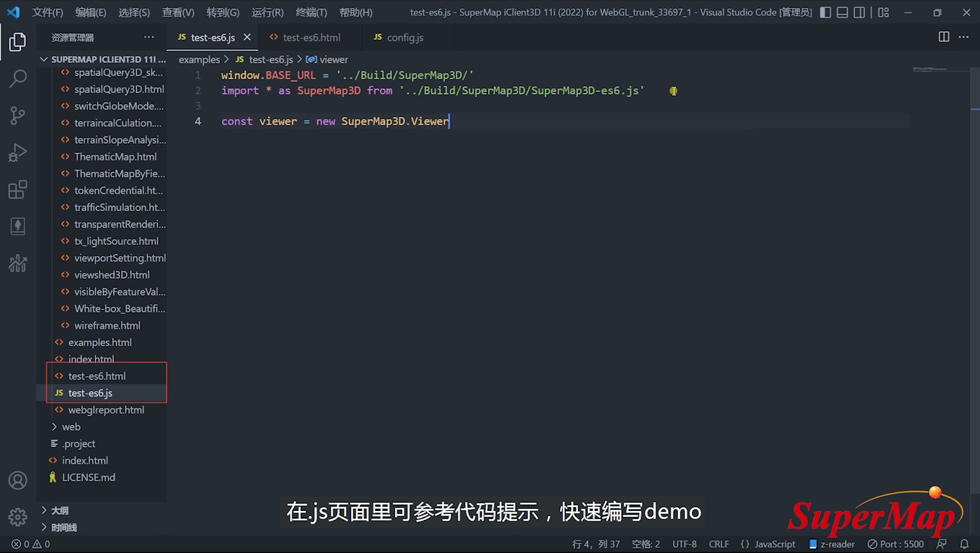980x553 pixels.
Task: Toggle the secondary side bar layout icon
Action: click(860, 12)
